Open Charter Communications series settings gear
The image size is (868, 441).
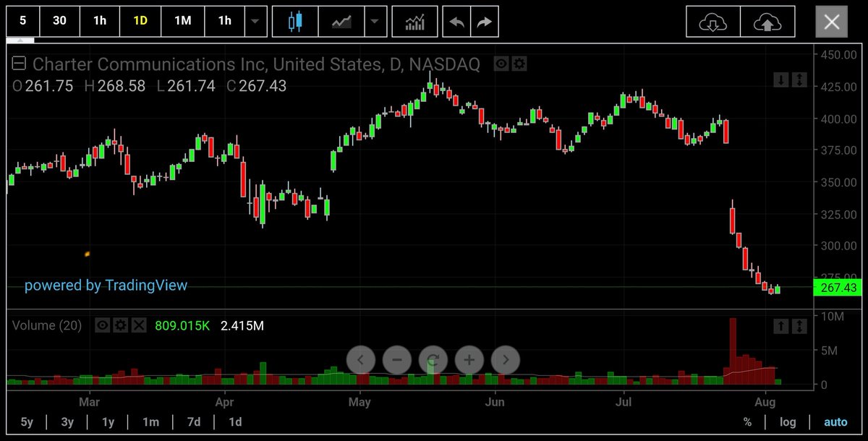[519, 64]
